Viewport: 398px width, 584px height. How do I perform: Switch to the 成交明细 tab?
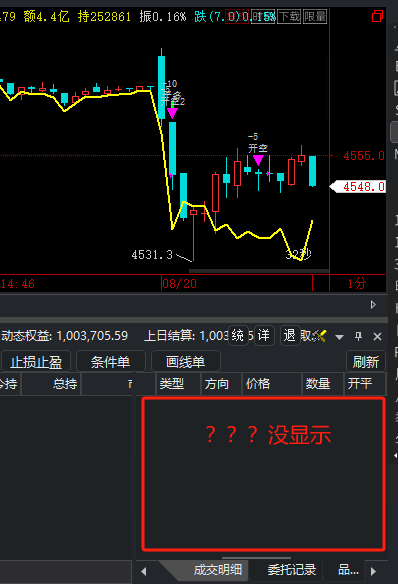click(217, 570)
